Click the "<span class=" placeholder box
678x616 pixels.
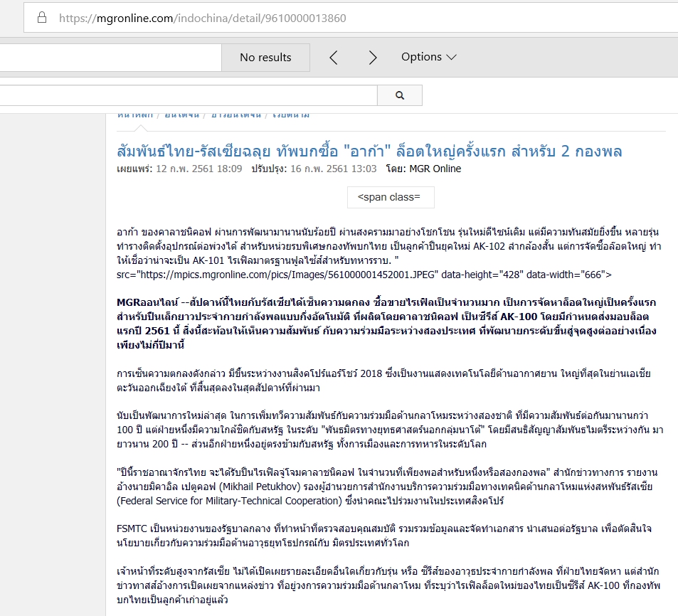coord(390,197)
